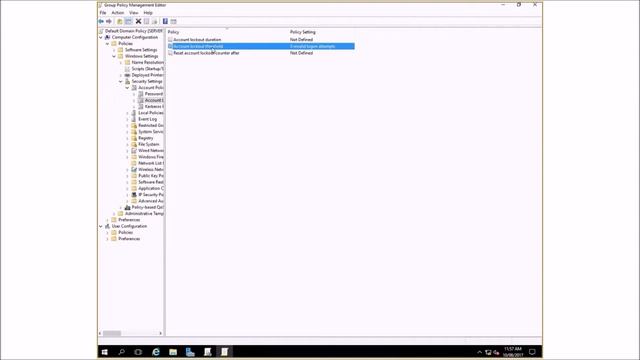Open the Action Center notification icon
The width and height of the screenshot is (640, 360).
[532, 352]
